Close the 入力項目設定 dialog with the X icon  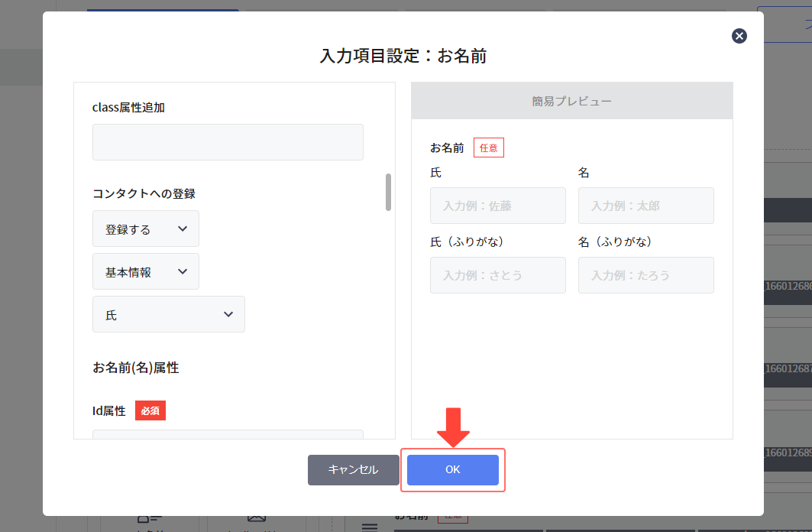coord(739,35)
